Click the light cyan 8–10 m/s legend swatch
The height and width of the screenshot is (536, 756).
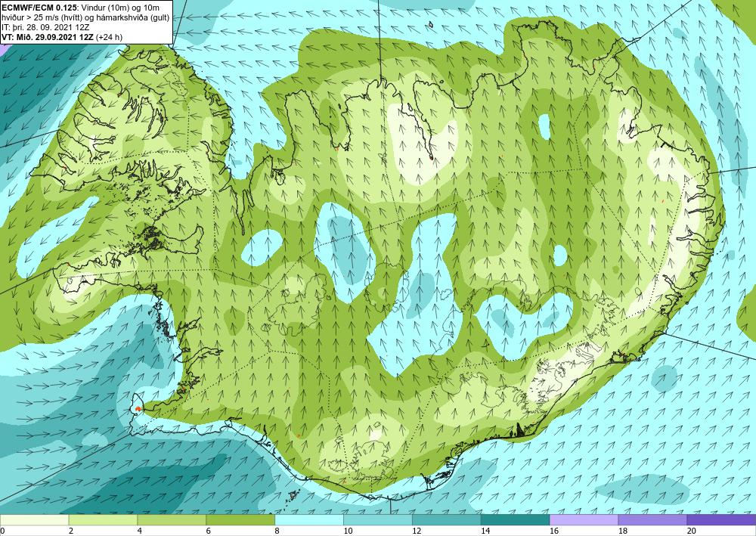pos(309,519)
